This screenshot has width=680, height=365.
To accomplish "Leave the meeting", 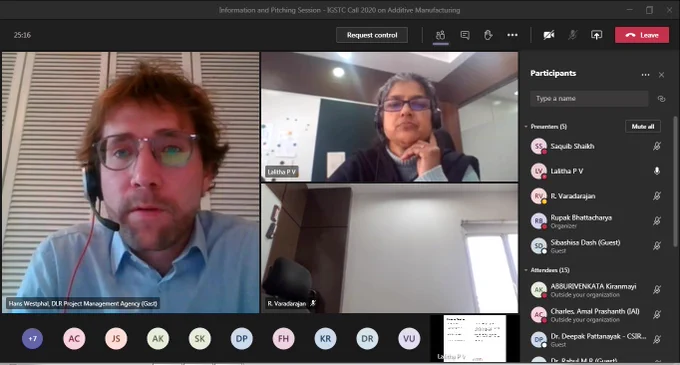I will (x=642, y=35).
